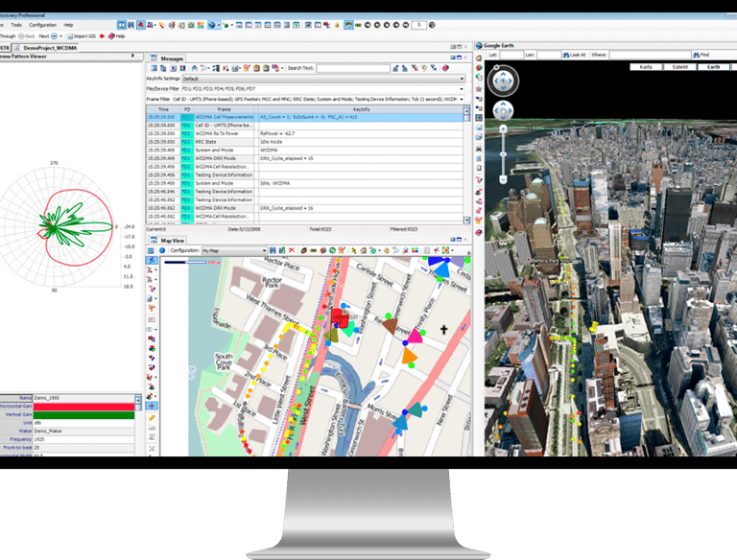This screenshot has height=560, width=737.
Task: Click the pink eraser icon ending Messages toolbar
Action: click(x=445, y=68)
